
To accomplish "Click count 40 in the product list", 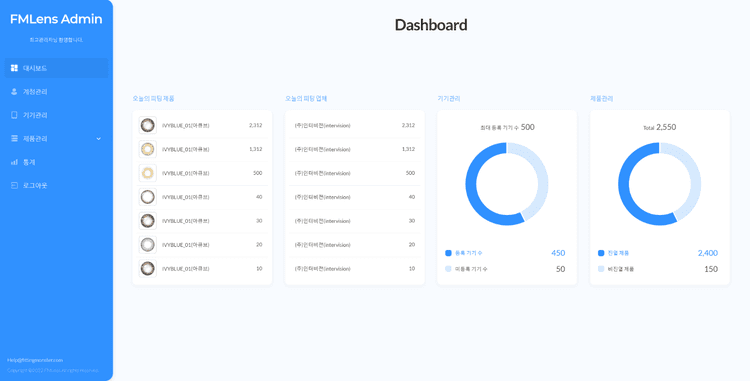I will 259,197.
